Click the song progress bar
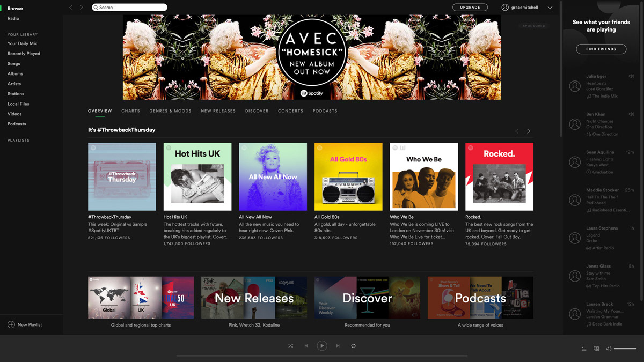This screenshot has width=644, height=362. (322, 356)
